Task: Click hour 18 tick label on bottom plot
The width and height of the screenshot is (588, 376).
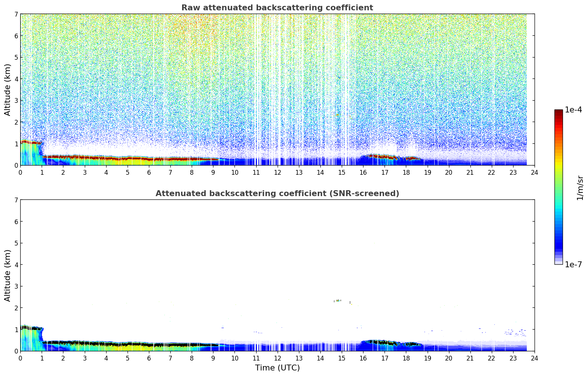Action: coord(406,358)
